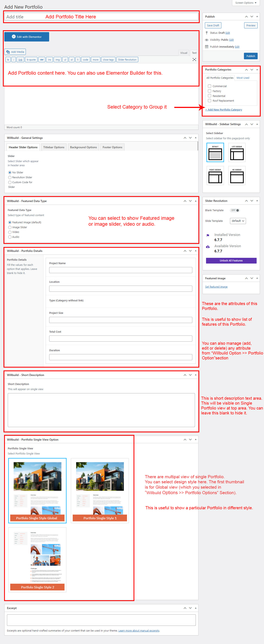The height and width of the screenshot is (644, 264).
Task: Toggle the Blank Template switch
Action: tap(235, 210)
